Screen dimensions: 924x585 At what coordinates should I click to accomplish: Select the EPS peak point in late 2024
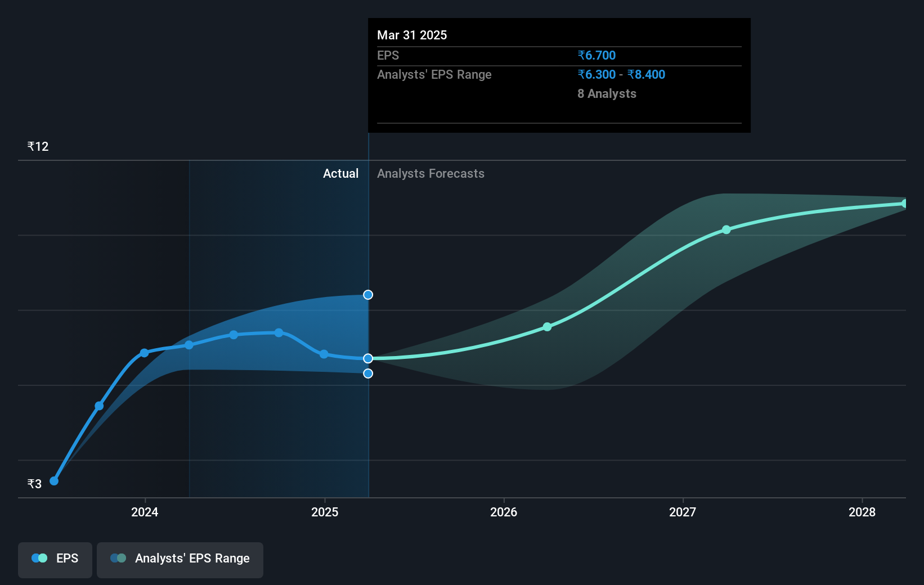pos(279,333)
